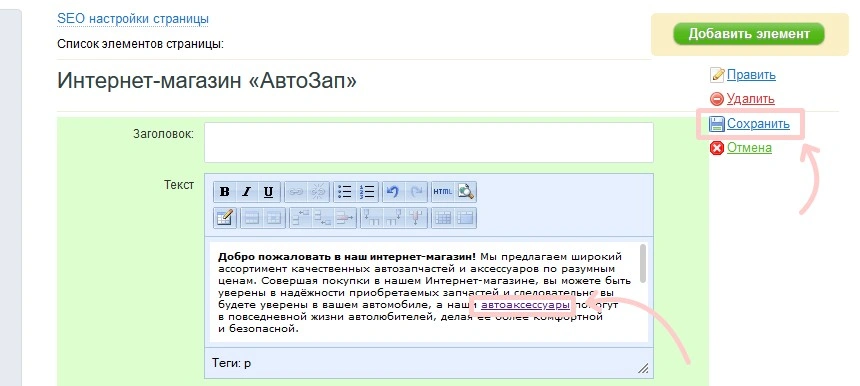Click the unlink broken chain icon
This screenshot has height=386, width=860.
[318, 192]
